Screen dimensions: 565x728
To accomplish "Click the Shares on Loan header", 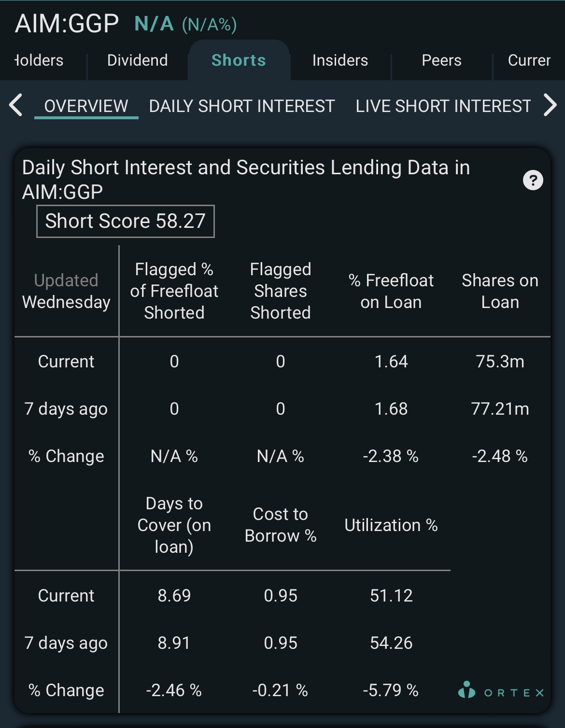I will 500,291.
